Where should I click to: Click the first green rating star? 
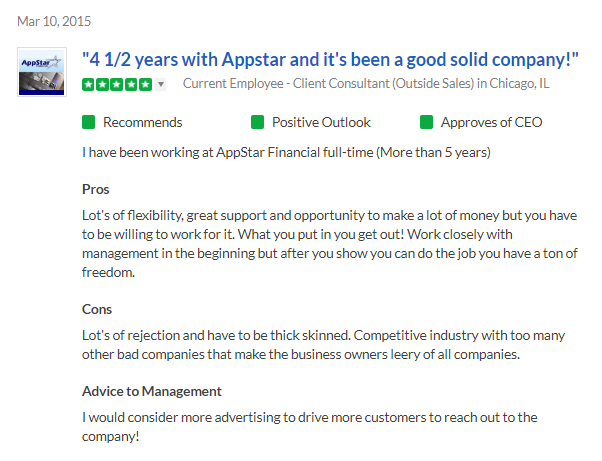(x=88, y=84)
